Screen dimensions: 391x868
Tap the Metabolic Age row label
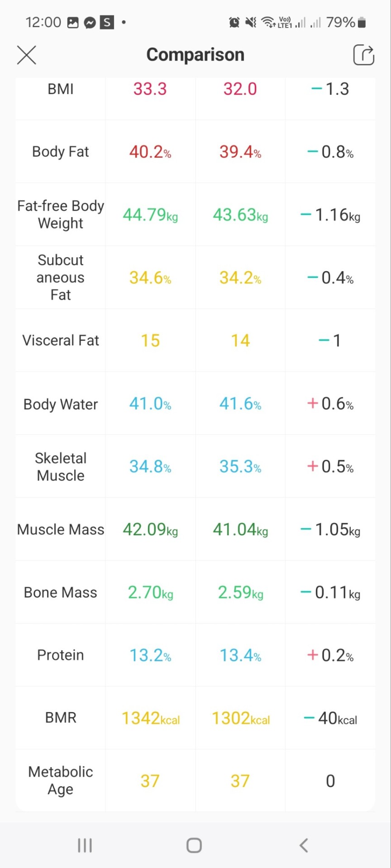point(61,780)
